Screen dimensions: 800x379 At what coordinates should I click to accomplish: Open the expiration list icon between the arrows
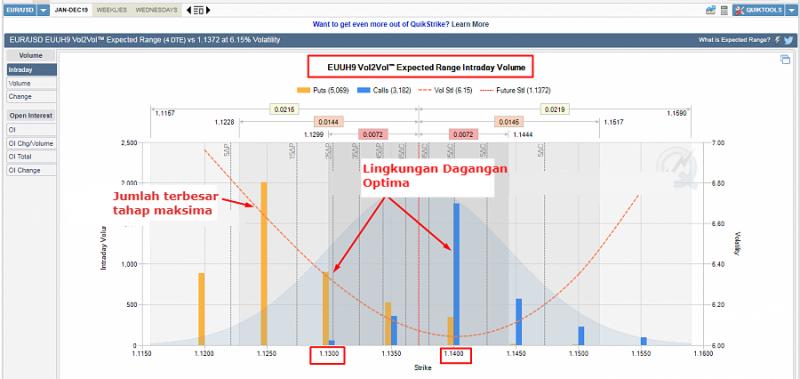pos(198,10)
